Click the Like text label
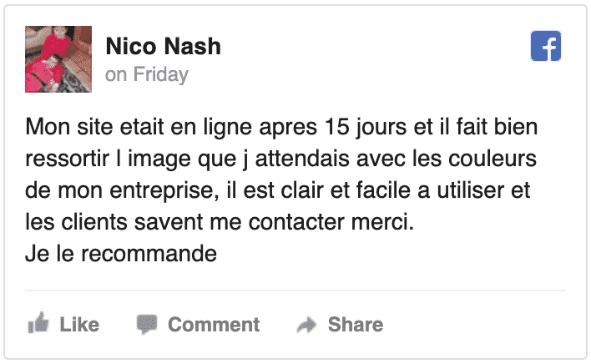Image resolution: width=591 pixels, height=364 pixels. [79, 325]
